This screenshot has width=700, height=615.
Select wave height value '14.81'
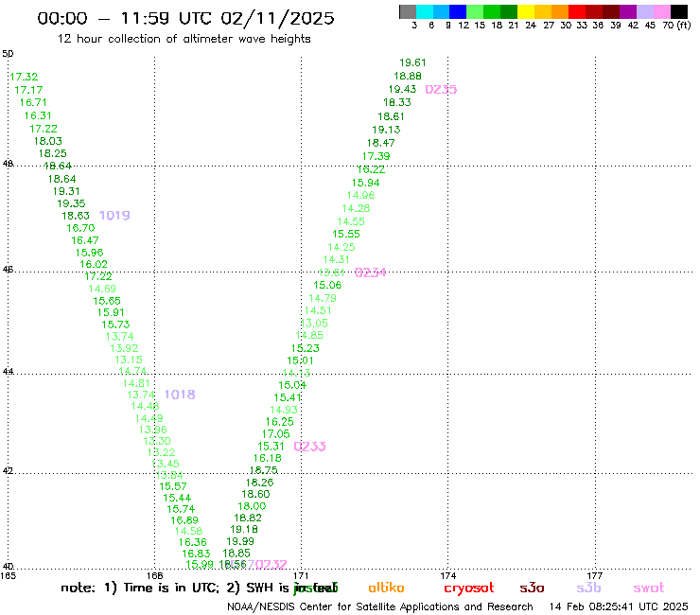point(136,383)
